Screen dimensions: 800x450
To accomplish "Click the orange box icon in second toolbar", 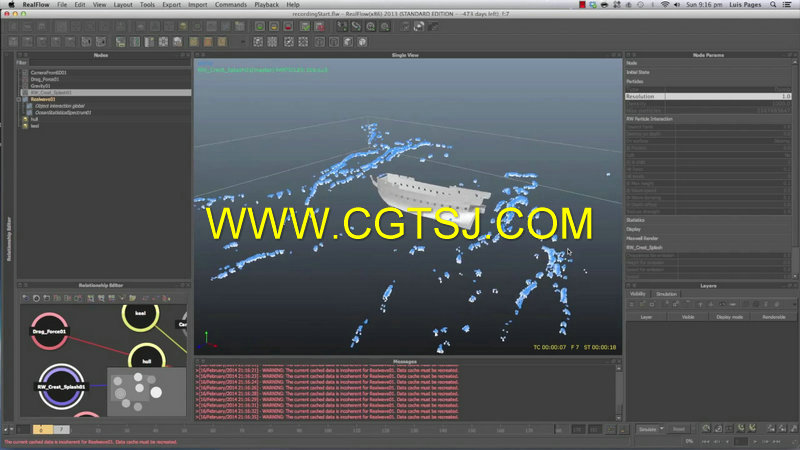I will [x=208, y=42].
